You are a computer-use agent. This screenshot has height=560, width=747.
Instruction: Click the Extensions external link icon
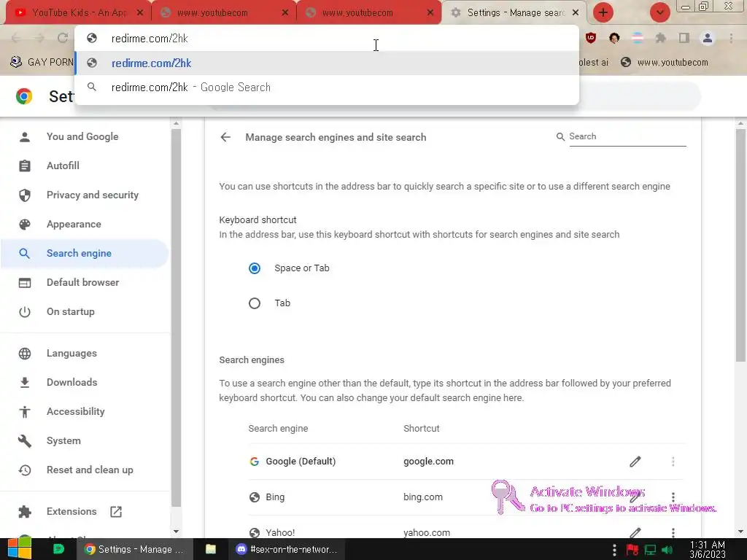tap(116, 511)
